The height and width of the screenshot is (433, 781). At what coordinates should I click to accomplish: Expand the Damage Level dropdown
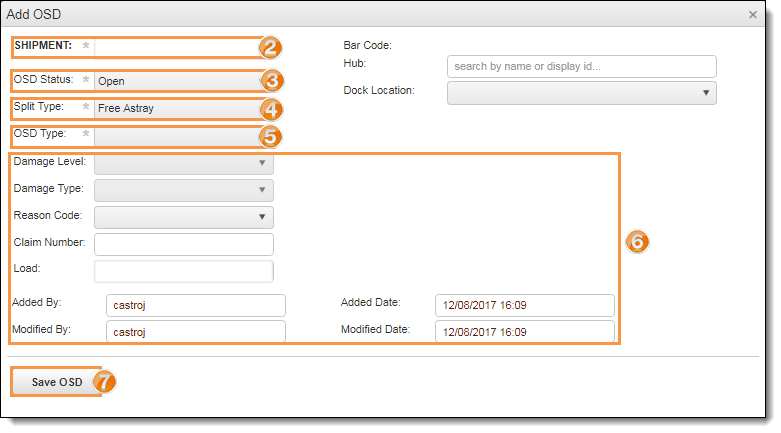[x=184, y=162]
